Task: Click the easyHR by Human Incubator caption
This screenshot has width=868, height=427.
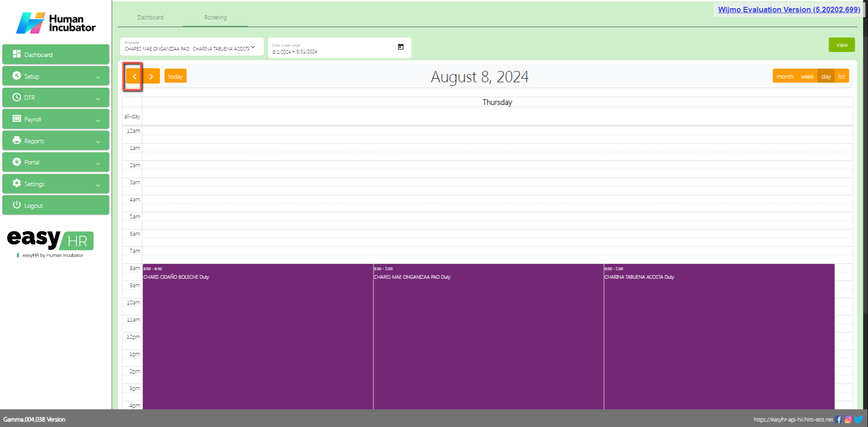Action: (x=53, y=255)
